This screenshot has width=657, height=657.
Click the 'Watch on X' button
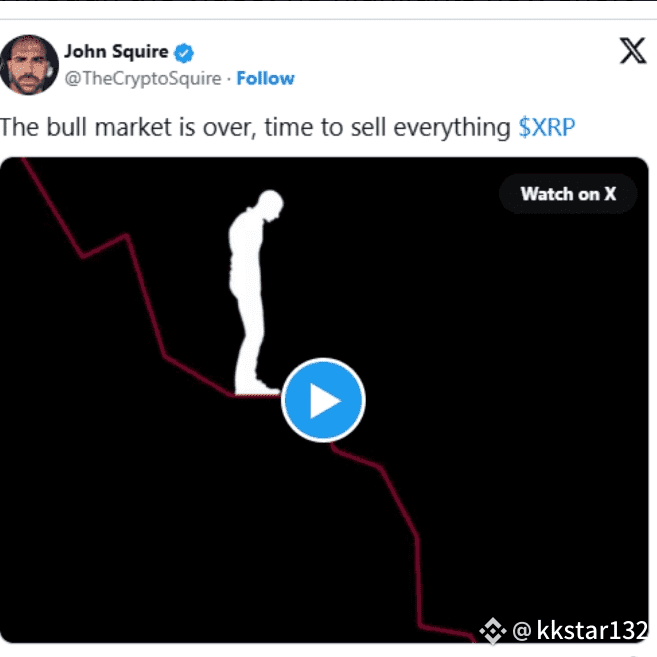pos(568,194)
